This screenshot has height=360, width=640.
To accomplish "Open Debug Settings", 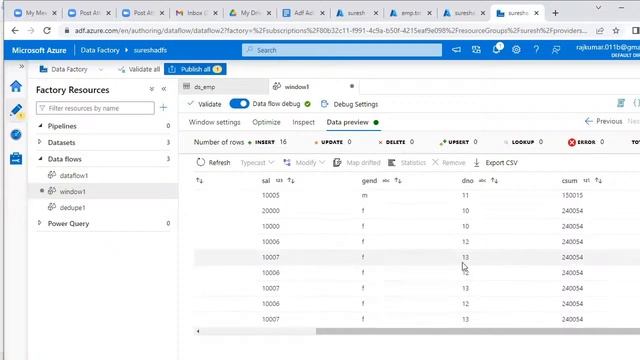I will (x=350, y=104).
